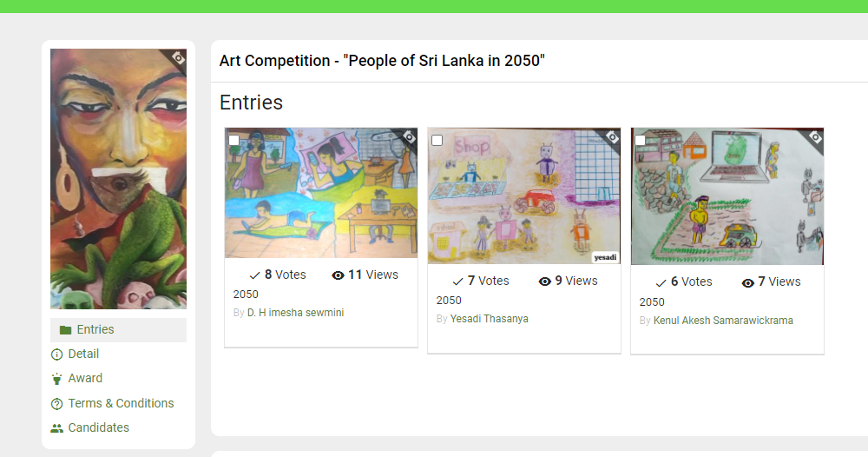Click corner badge icon on Yesadi Thasanya's entry
Image resolution: width=868 pixels, height=457 pixels.
[x=612, y=136]
